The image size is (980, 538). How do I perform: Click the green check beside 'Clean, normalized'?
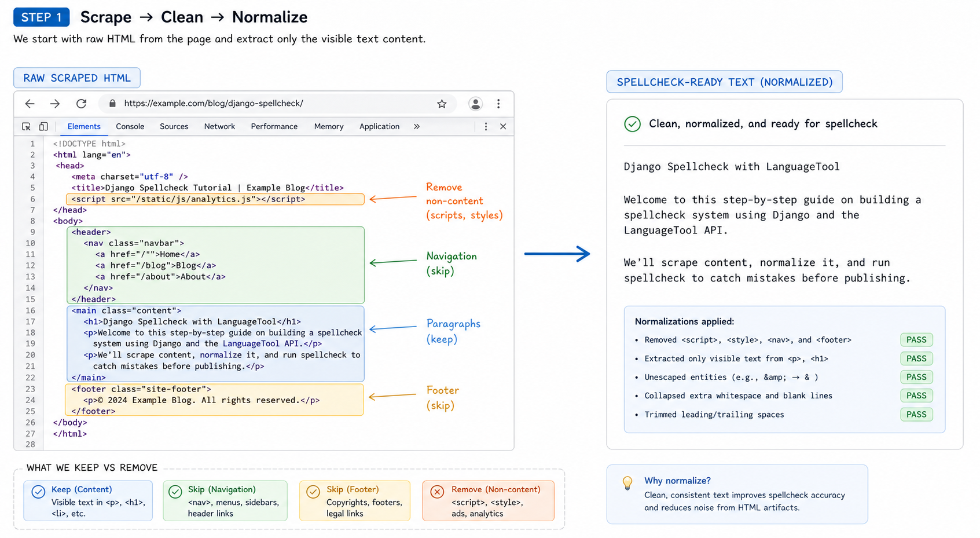[632, 124]
